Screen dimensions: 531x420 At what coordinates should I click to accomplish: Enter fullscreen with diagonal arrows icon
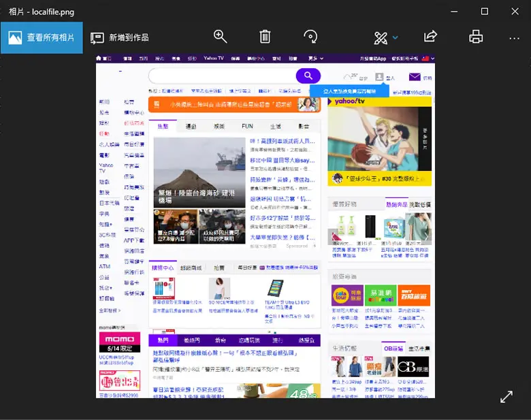pos(506,397)
